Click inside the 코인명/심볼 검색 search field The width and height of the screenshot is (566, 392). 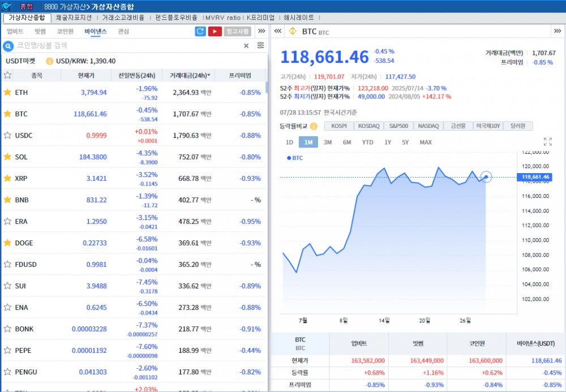pyautogui.click(x=113, y=46)
